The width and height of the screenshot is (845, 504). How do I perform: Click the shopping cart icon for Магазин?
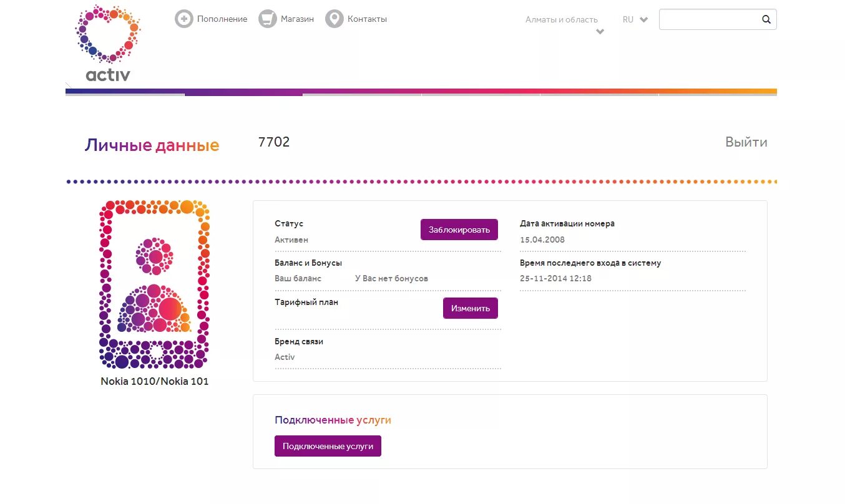click(x=268, y=19)
